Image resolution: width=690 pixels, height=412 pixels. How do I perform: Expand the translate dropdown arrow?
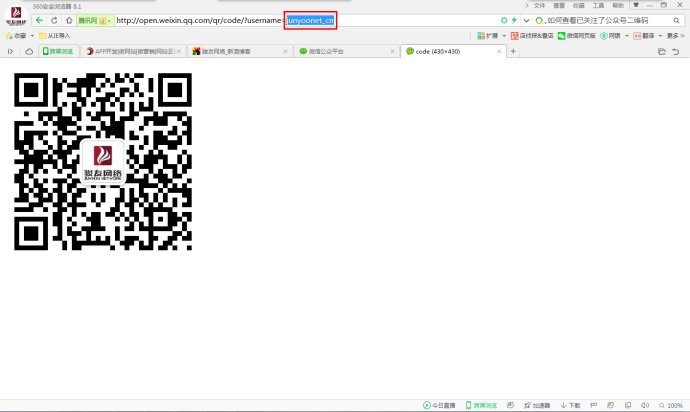click(x=660, y=36)
